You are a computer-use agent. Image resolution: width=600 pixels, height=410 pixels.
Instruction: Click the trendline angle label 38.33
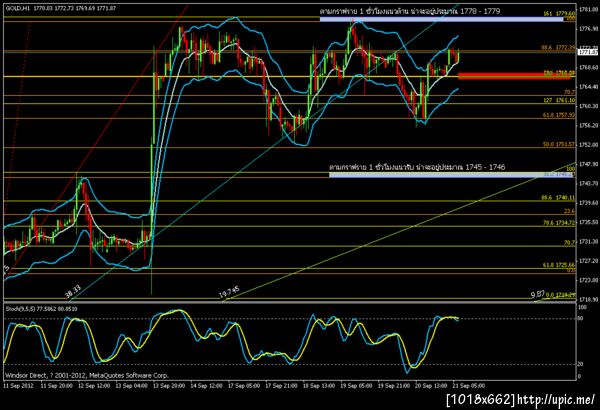pos(73,294)
